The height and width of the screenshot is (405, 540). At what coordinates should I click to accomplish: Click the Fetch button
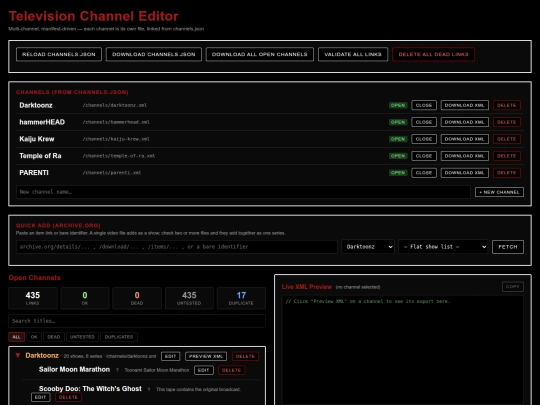coord(508,247)
